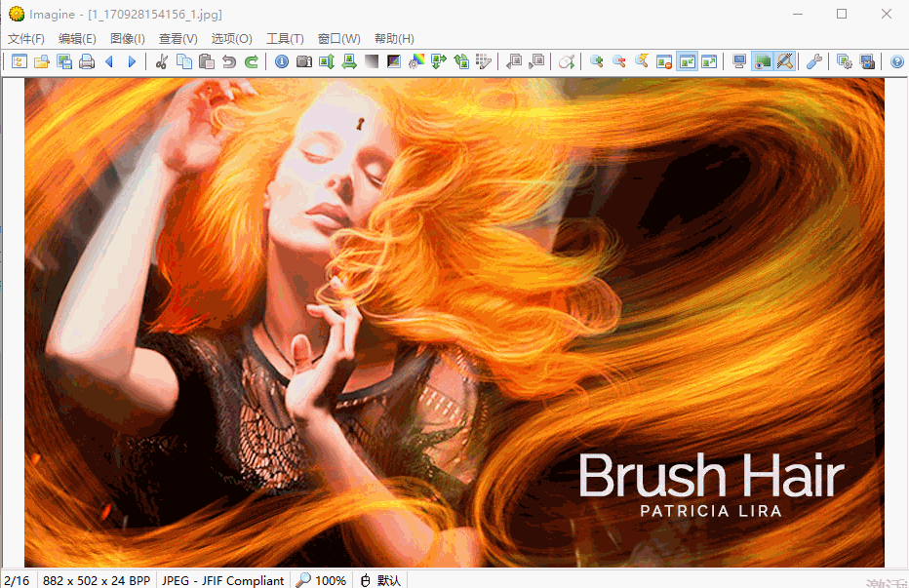Screen dimensions: 909x588
Task: Zoom out with the minus magnifier
Action: pyautogui.click(x=619, y=61)
